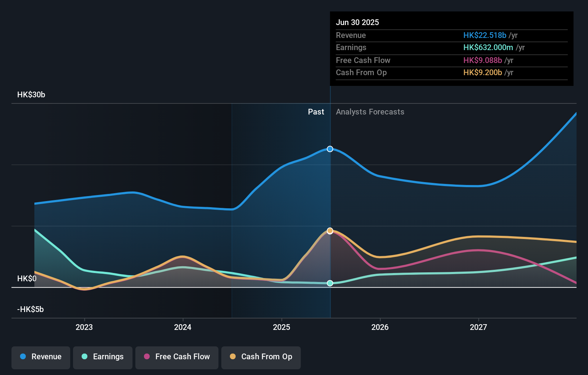Click the Free Cash Flow value HK$9.088b
Viewport: 588px width, 375px height.
tap(483, 60)
